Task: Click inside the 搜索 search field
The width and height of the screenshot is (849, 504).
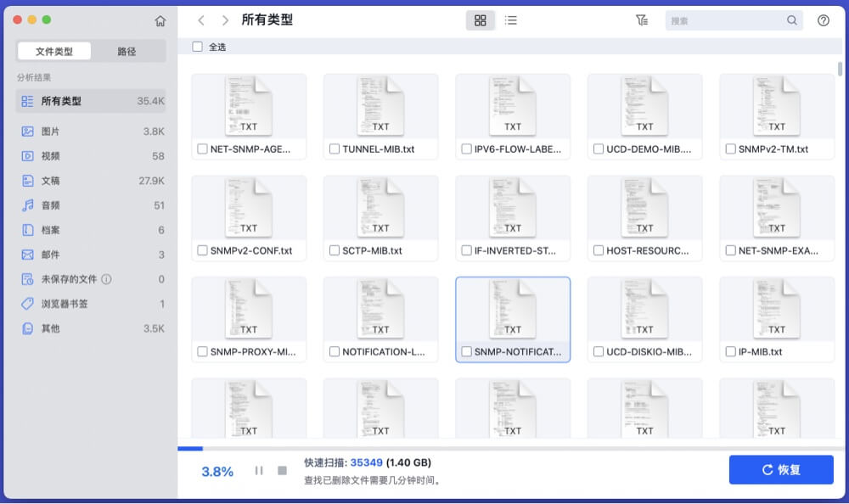Action: pos(734,20)
